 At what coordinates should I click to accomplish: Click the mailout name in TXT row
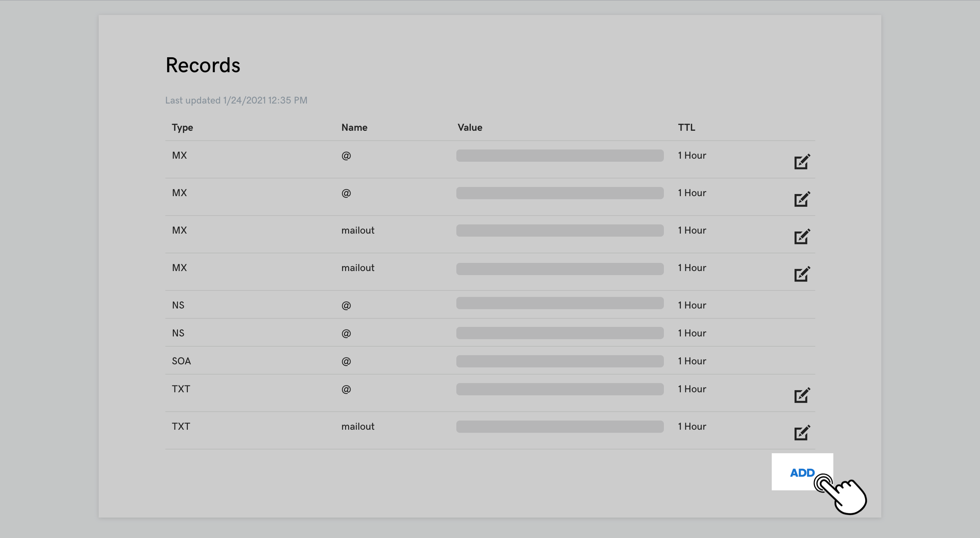point(358,426)
